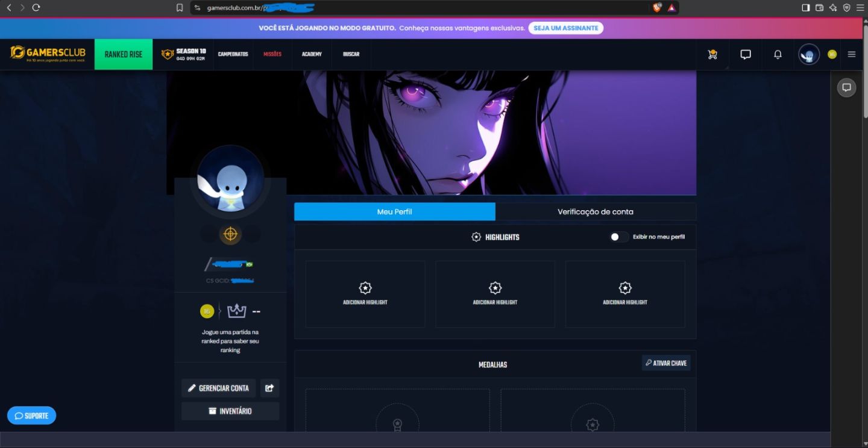The image size is (868, 448).
Task: Click the Ranked Rise button
Action: coord(124,54)
